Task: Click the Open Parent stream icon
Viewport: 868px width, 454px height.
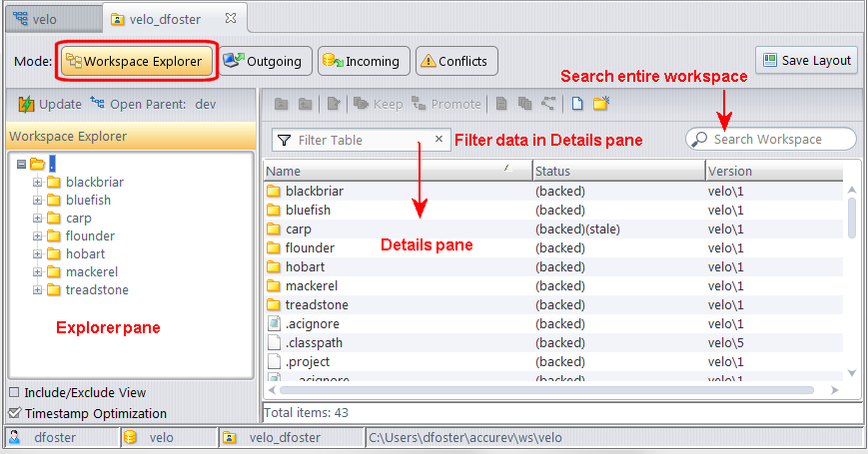Action: point(97,104)
